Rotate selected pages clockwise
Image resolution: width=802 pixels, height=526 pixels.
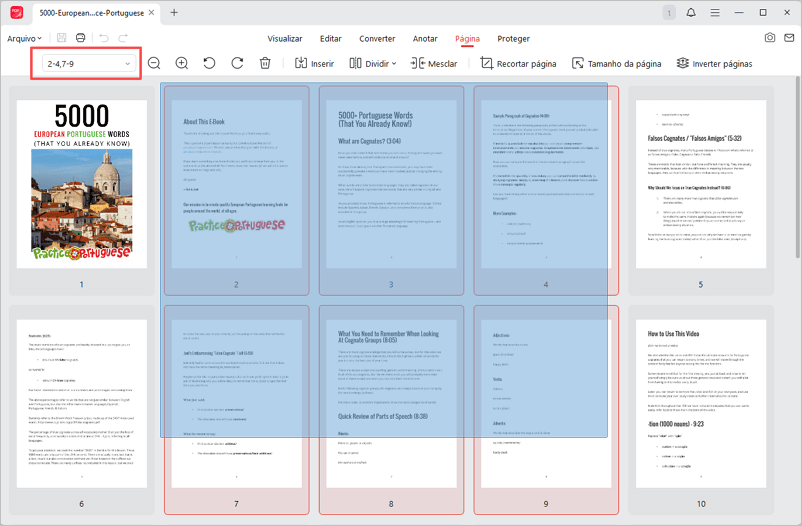pos(237,63)
